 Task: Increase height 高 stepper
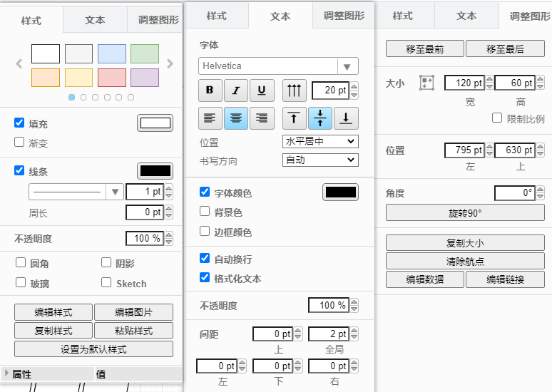pos(540,79)
